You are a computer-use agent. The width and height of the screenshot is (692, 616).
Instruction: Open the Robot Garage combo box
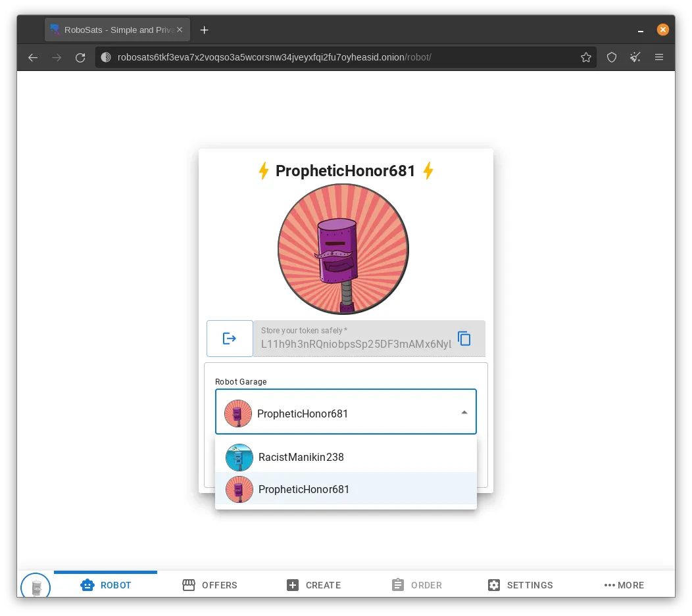click(345, 412)
